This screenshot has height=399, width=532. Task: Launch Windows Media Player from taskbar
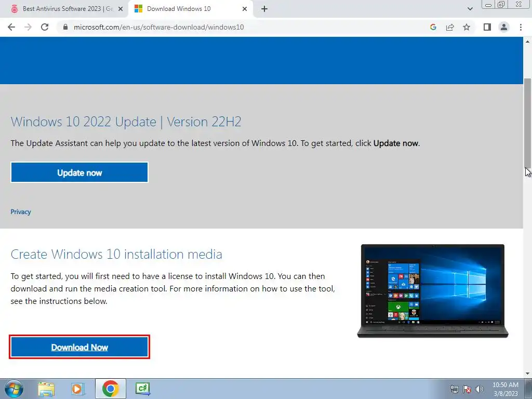coord(78,389)
